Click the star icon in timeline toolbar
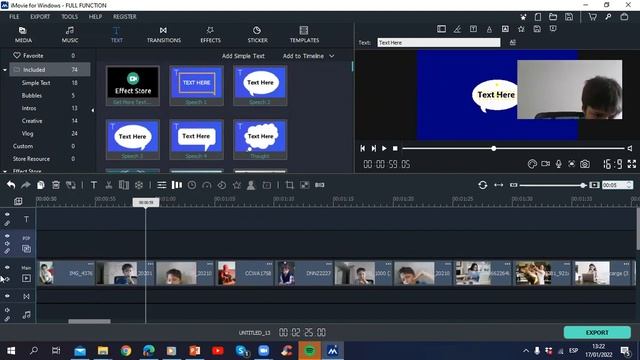Screen dimensions: 640x360 (x=237, y=185)
